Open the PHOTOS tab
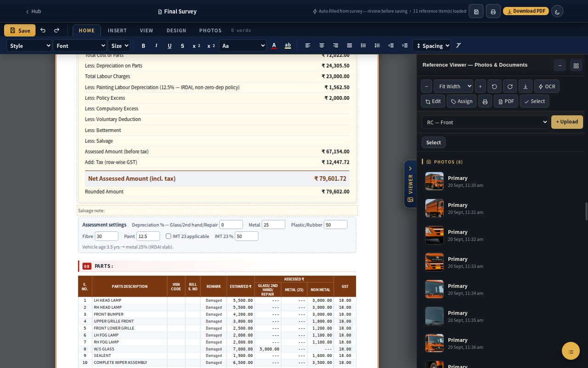The height and width of the screenshot is (368, 588). click(x=210, y=30)
